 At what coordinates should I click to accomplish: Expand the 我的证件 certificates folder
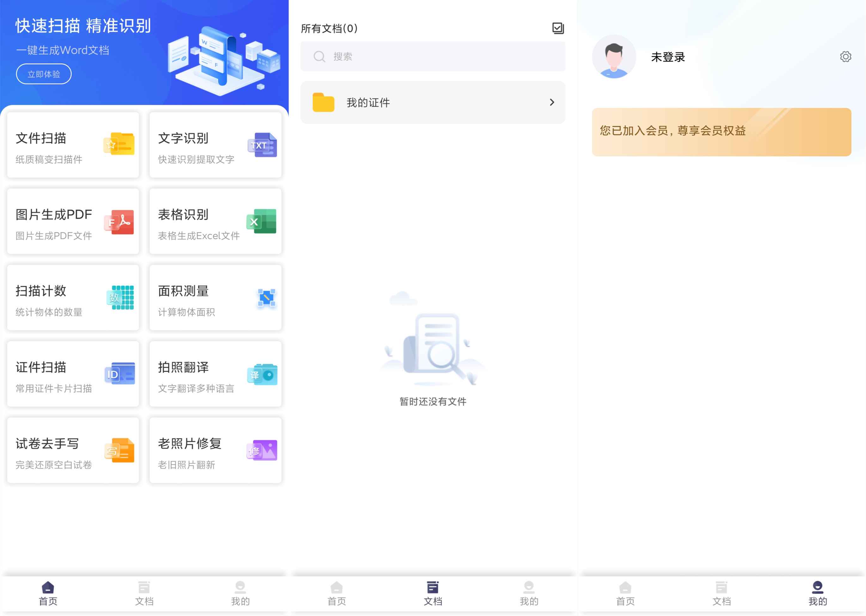tap(432, 102)
